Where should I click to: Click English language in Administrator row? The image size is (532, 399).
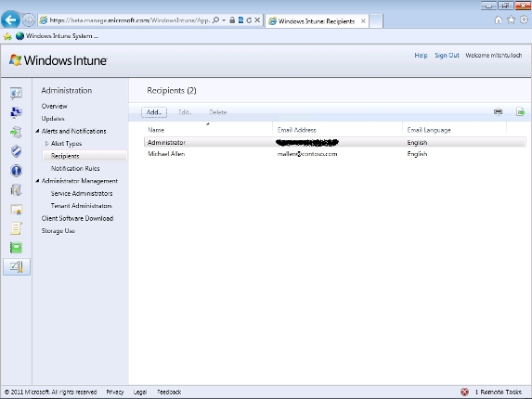417,143
